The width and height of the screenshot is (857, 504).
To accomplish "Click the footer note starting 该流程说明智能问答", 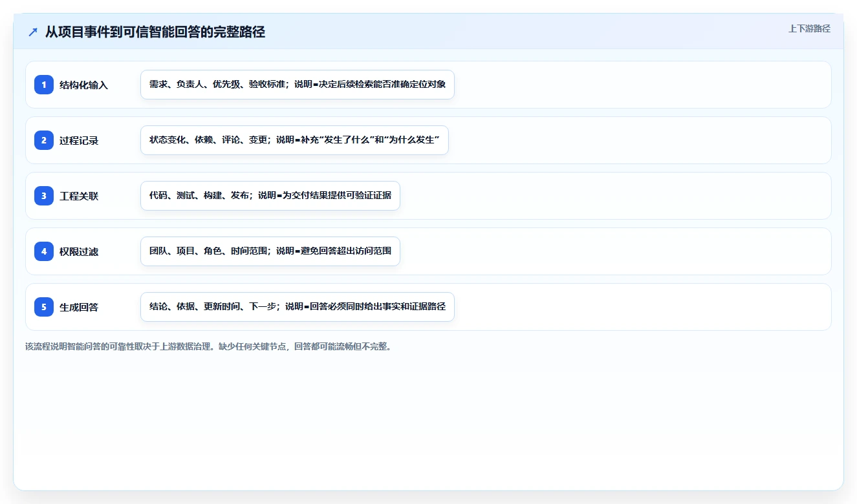I will coord(208,346).
